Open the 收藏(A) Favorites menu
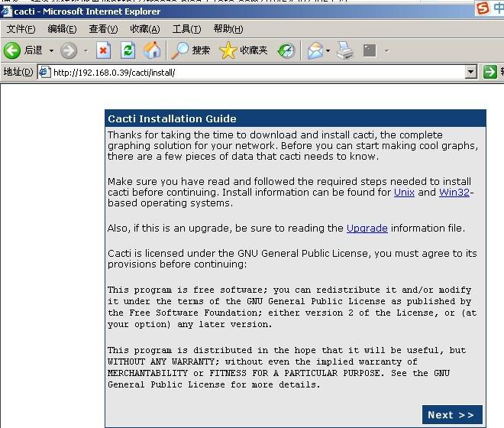Screen dimensions: 504x428 pos(144,29)
